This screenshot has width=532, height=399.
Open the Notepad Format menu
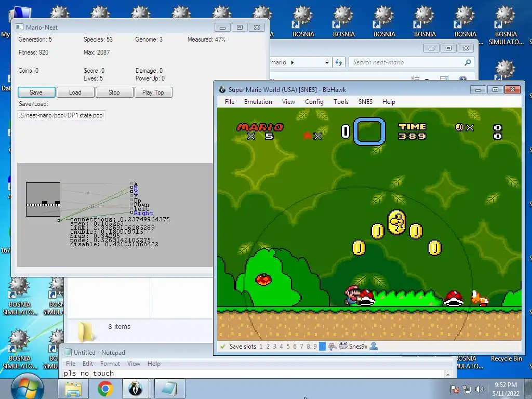(x=110, y=363)
